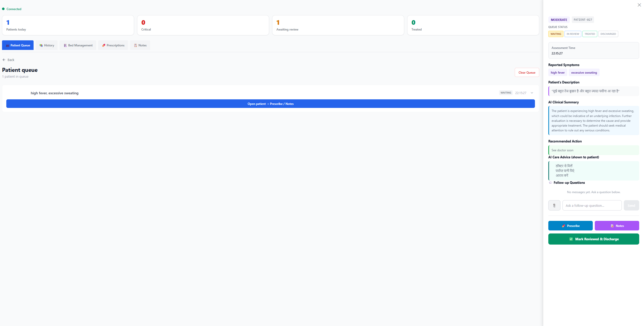Image resolution: width=644 pixels, height=326 pixels.
Task: Click the PATIENT-027 identifier badge
Action: click(583, 20)
